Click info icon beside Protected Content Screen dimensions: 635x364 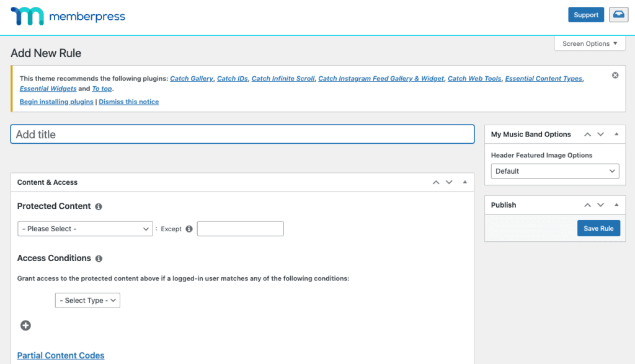[99, 206]
